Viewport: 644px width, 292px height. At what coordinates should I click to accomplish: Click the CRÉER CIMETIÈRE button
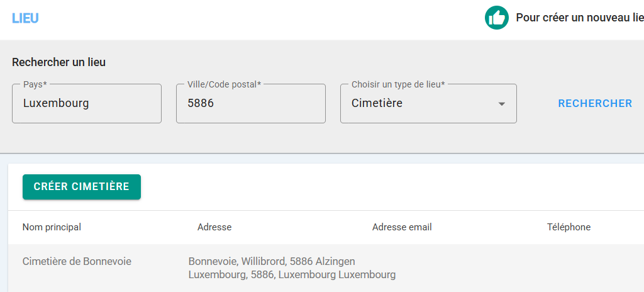point(82,187)
